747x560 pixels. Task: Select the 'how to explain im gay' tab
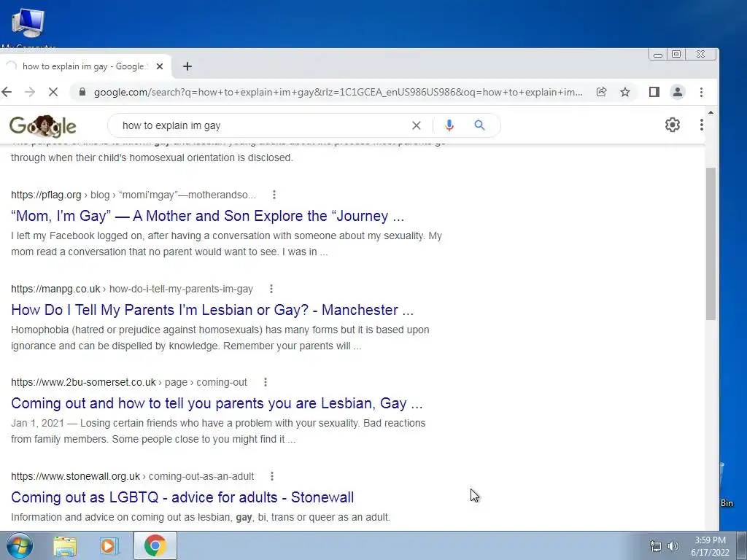coord(83,66)
